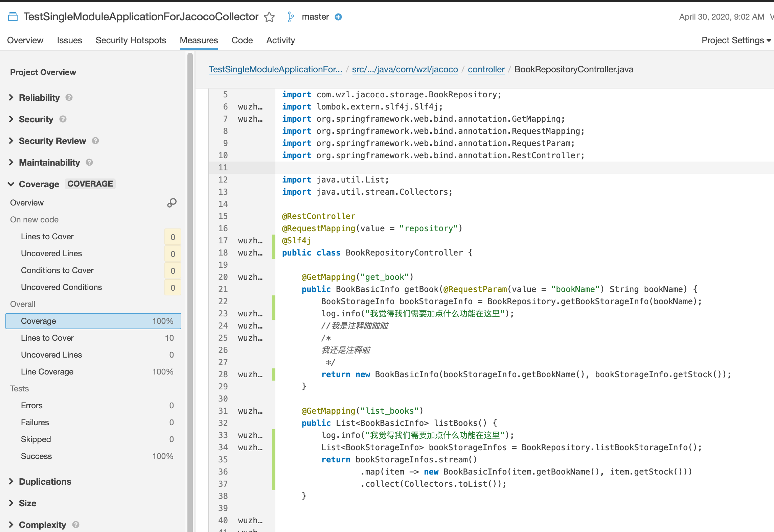774x532 pixels.
Task: Click the project icon beside the title
Action: 13,17
